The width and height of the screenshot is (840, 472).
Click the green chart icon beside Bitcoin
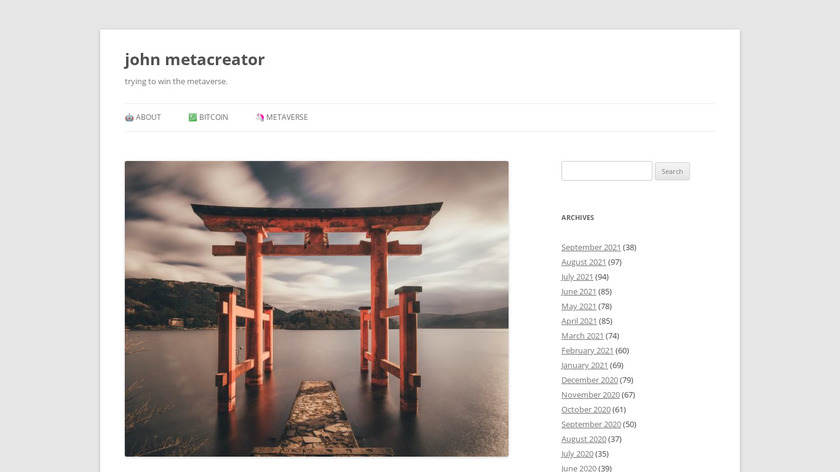point(193,117)
